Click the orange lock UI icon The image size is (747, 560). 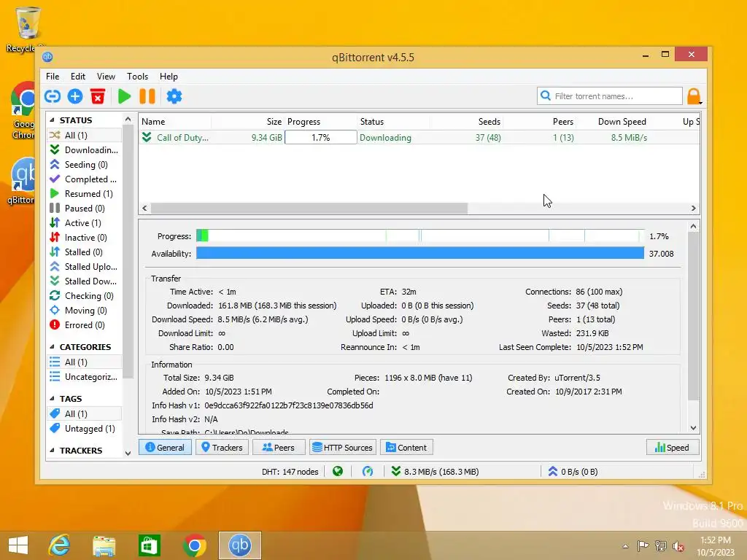coord(694,96)
